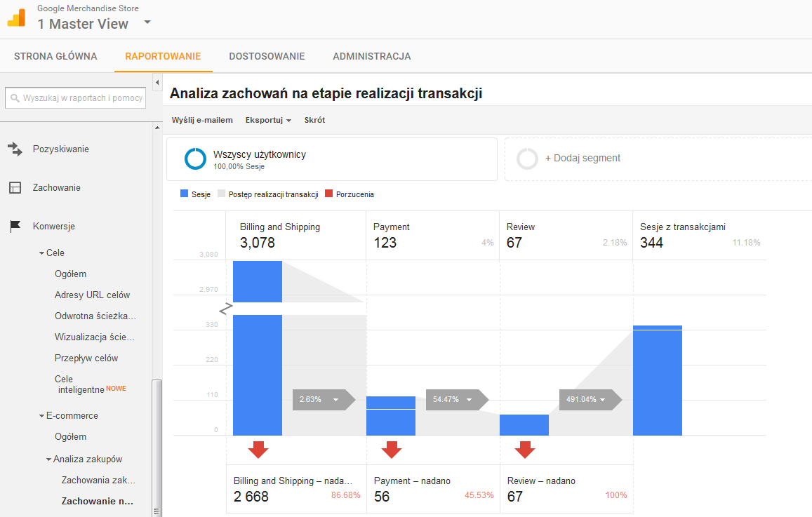The width and height of the screenshot is (812, 517).
Task: Switch to the STRONA GŁÓWNA tab
Action: click(x=55, y=56)
